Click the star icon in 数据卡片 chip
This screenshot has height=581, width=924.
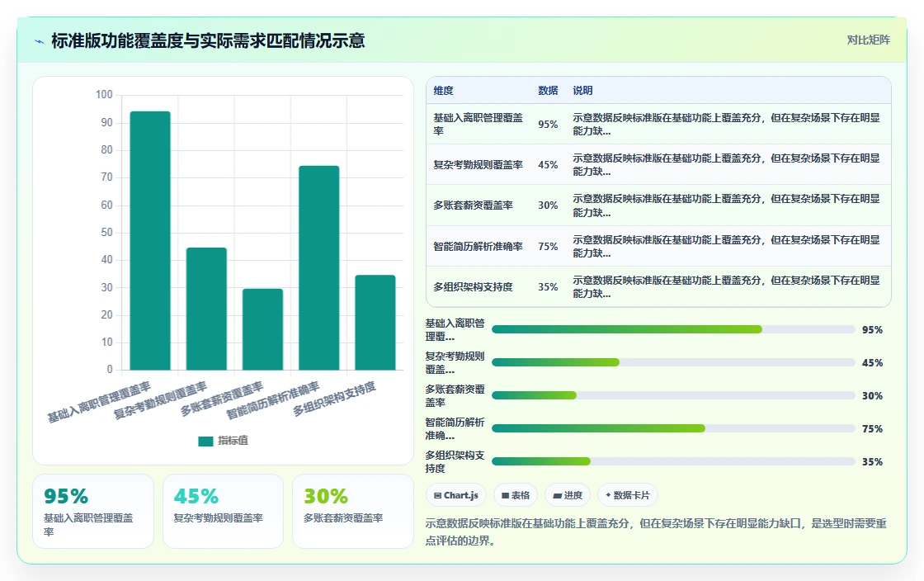coord(608,495)
